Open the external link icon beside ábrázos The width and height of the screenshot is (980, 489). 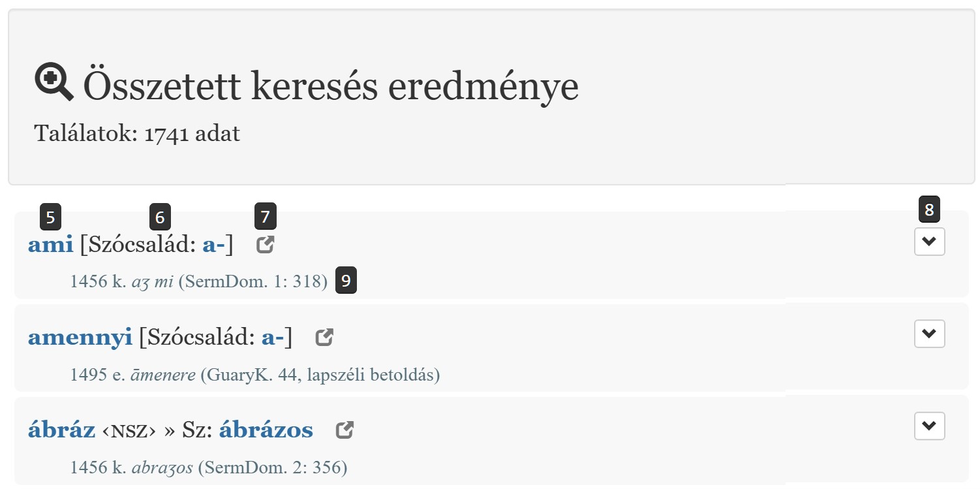(345, 430)
